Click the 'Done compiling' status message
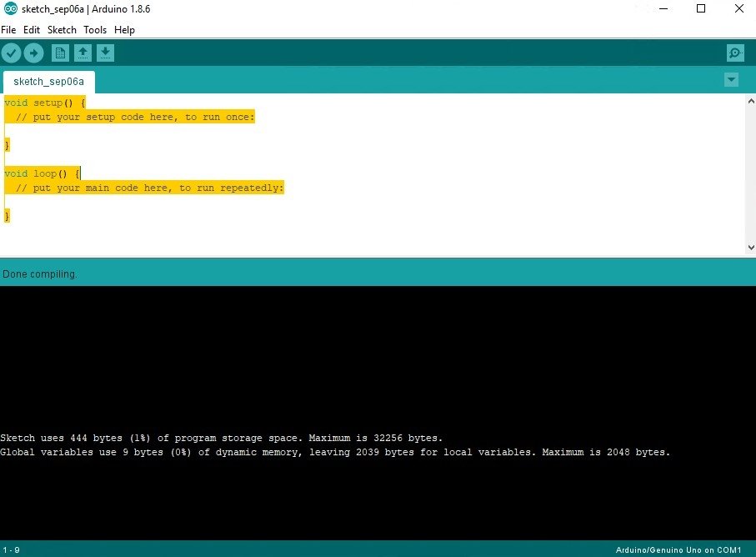 [40, 273]
